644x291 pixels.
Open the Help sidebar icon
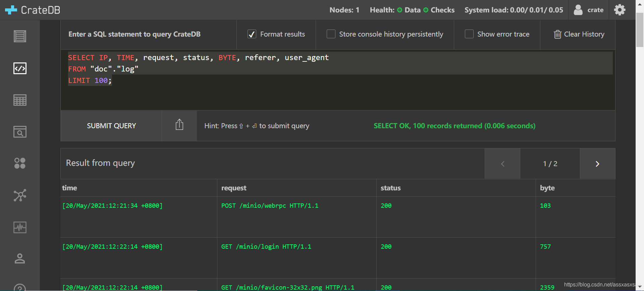20,288
